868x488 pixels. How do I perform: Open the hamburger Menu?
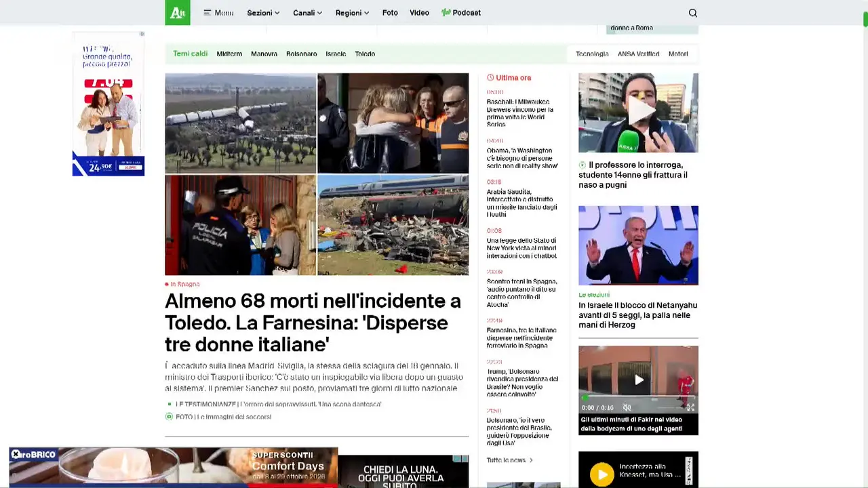pos(218,13)
